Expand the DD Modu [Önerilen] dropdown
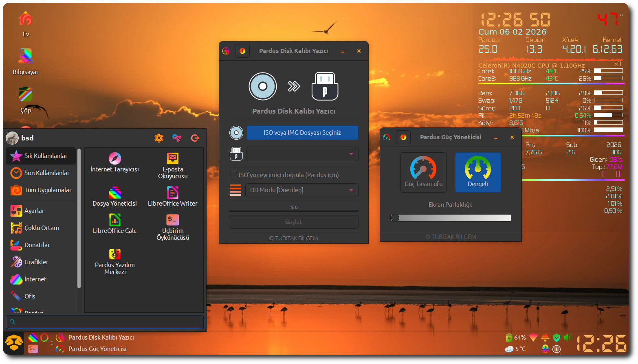 [301, 190]
